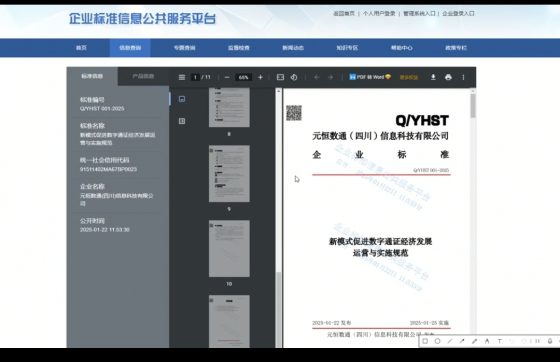The width and height of the screenshot is (560, 362).
Task: Click the standard number Q/YHST 001-2025
Action: pos(102,109)
